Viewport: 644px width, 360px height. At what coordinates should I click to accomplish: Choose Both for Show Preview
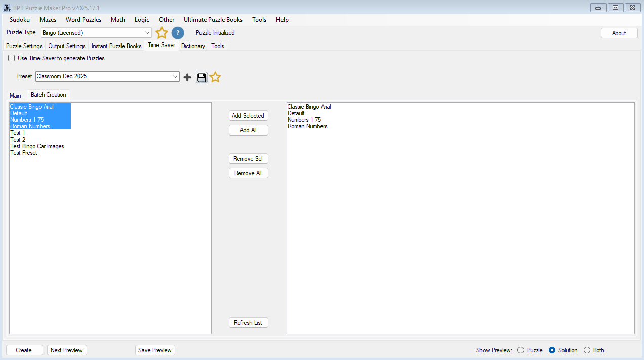(x=587, y=350)
